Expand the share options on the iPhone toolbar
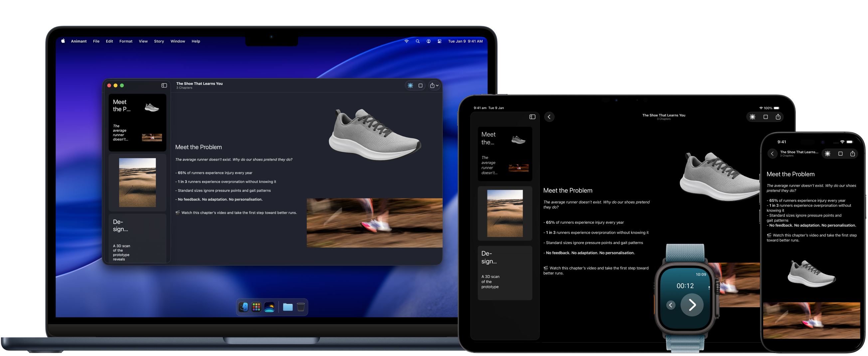868x356 pixels. click(853, 154)
